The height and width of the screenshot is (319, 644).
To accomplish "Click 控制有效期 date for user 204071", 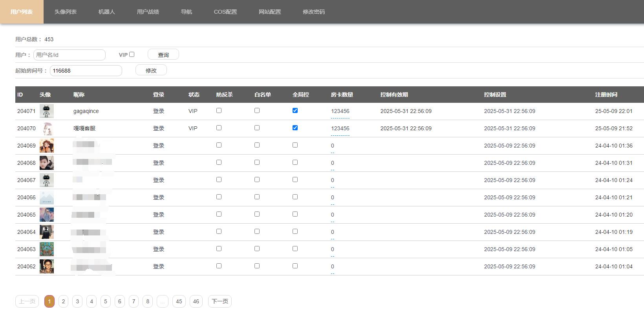I will pyautogui.click(x=406, y=111).
